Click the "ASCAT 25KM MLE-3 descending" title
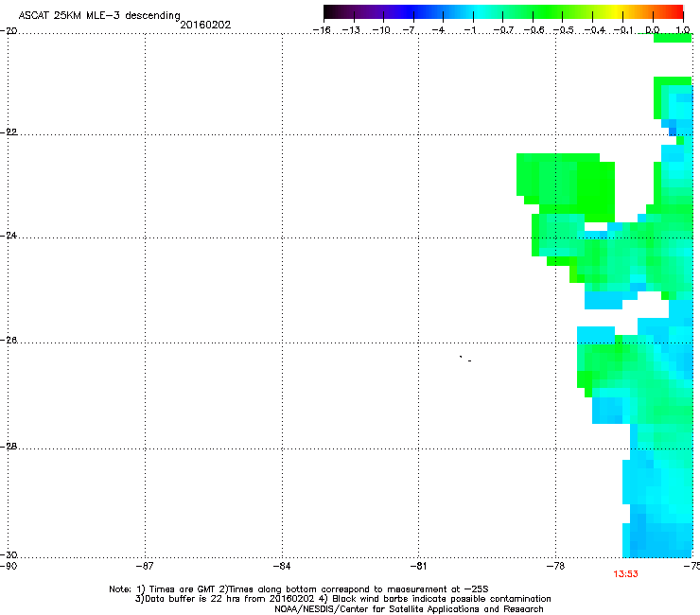This screenshot has width=700, height=615. pyautogui.click(x=99, y=16)
